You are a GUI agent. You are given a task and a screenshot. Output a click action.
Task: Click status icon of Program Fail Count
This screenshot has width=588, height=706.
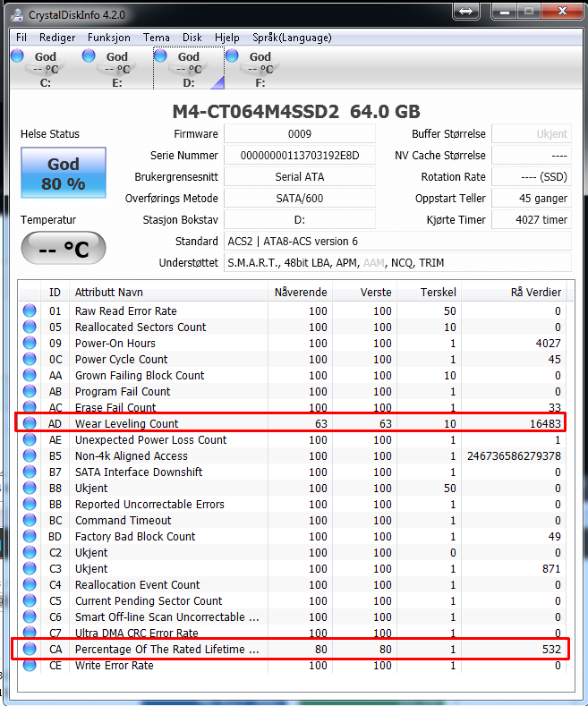pyautogui.click(x=30, y=391)
